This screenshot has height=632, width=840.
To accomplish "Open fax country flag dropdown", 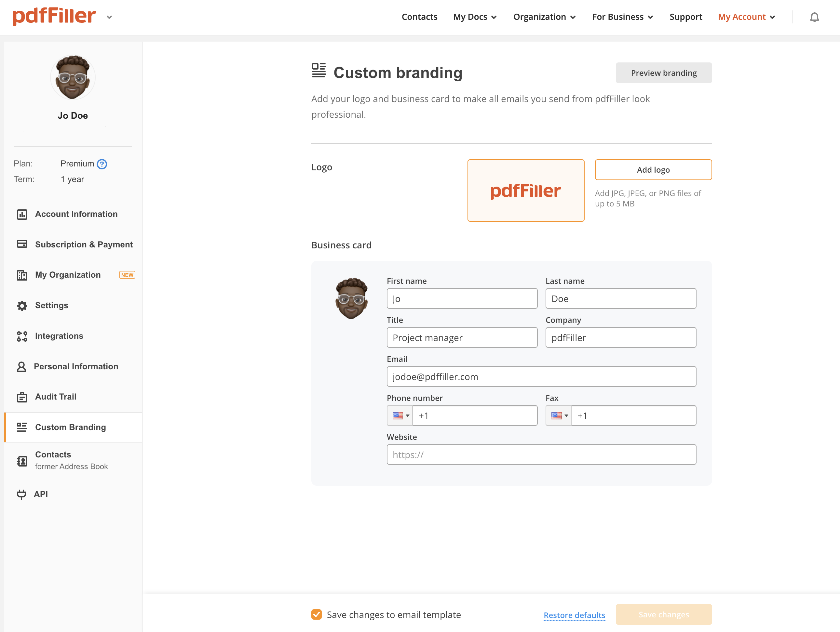I will tap(559, 415).
